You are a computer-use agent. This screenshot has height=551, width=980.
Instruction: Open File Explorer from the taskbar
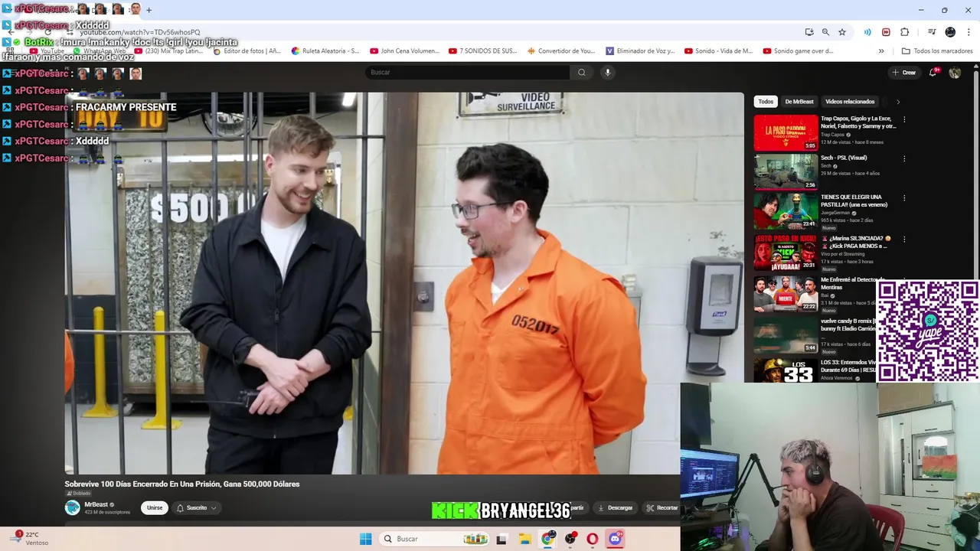[x=525, y=539]
